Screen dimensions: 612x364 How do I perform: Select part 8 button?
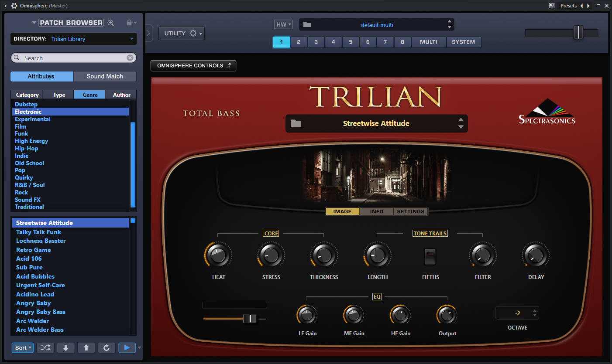(x=402, y=42)
